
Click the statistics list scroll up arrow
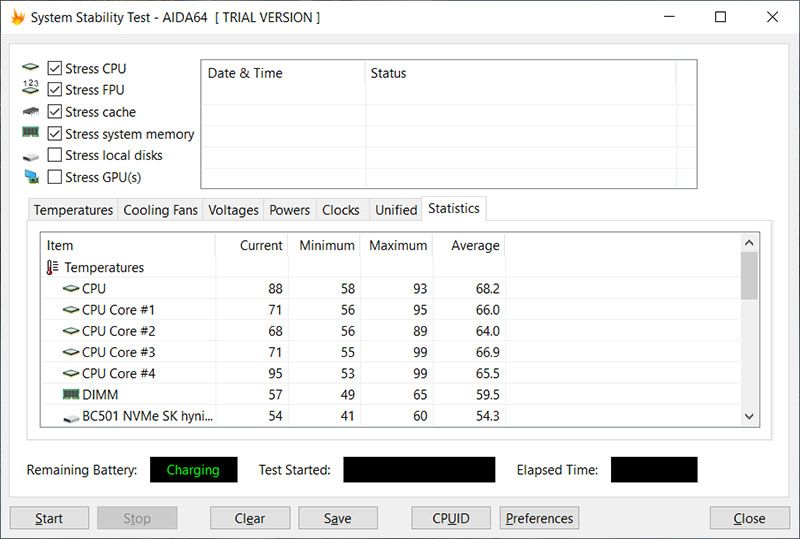(749, 243)
